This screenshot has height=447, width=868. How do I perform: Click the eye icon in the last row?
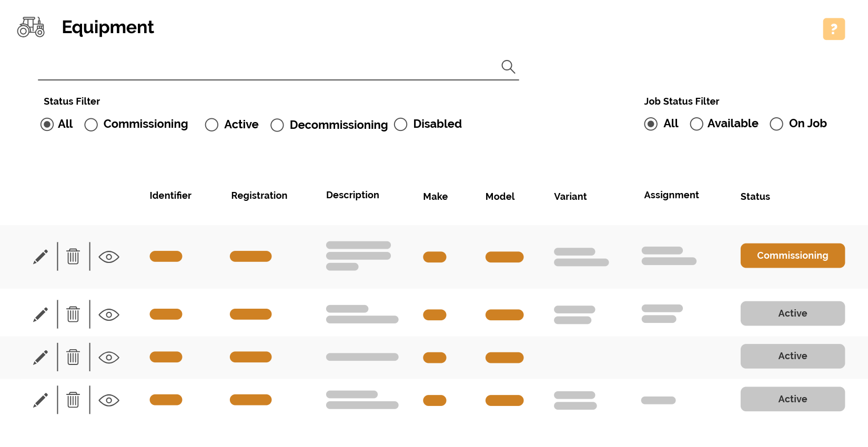[x=109, y=400]
